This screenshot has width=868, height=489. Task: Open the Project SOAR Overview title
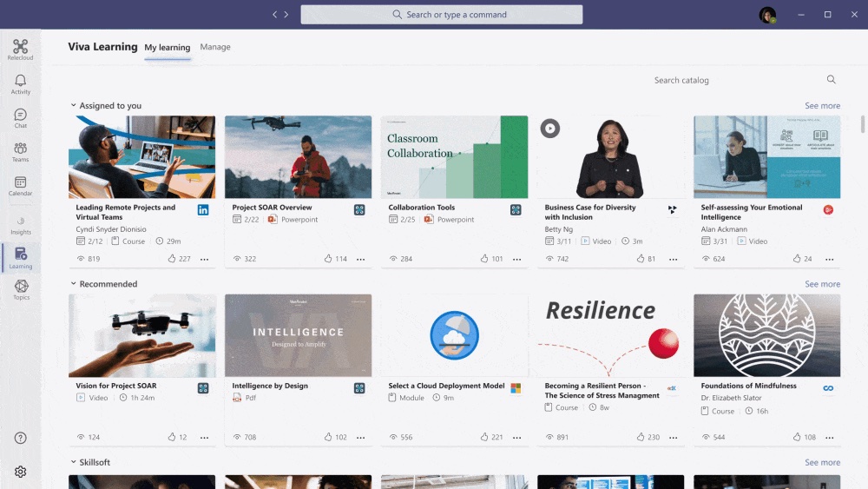pyautogui.click(x=272, y=207)
